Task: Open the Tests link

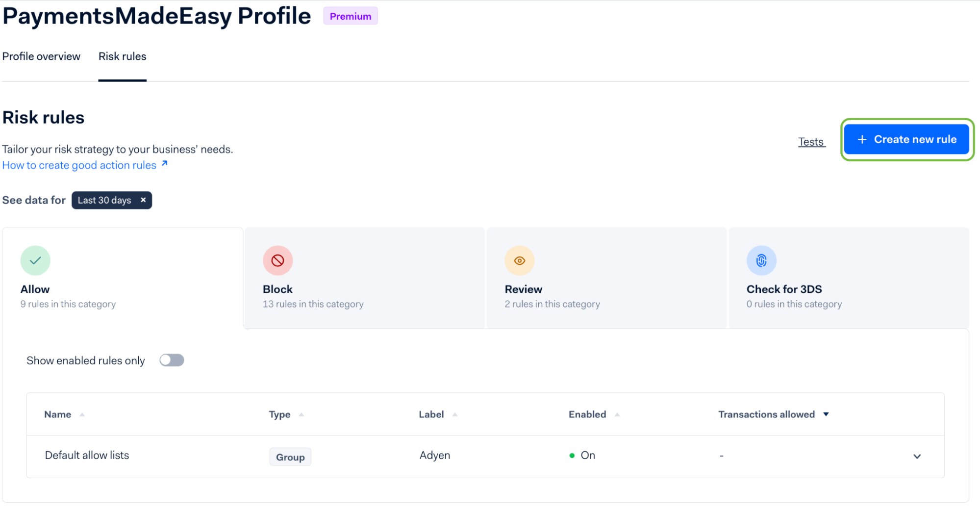Action: click(811, 142)
